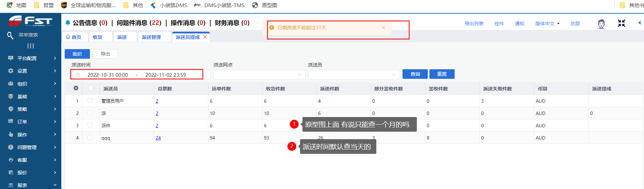The width and height of the screenshot is (644, 189).
Task: Open the 派送员 dropdown
Action: (354, 75)
